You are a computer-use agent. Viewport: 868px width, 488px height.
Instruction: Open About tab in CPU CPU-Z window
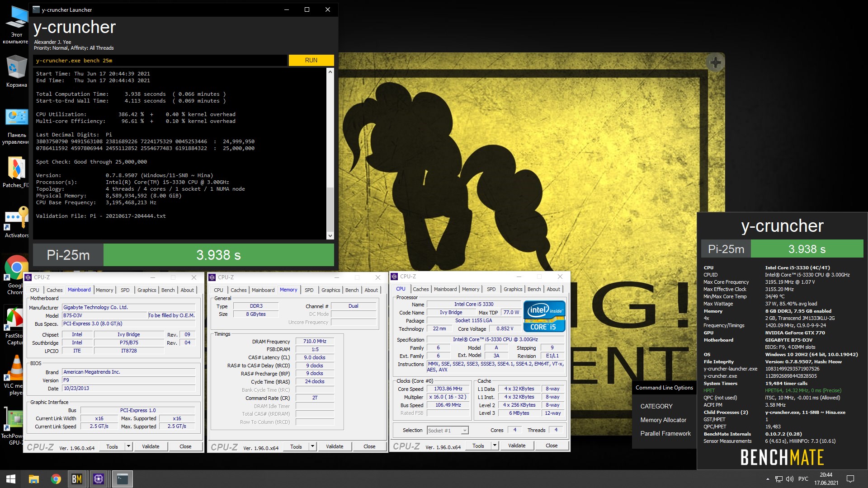[x=553, y=289]
